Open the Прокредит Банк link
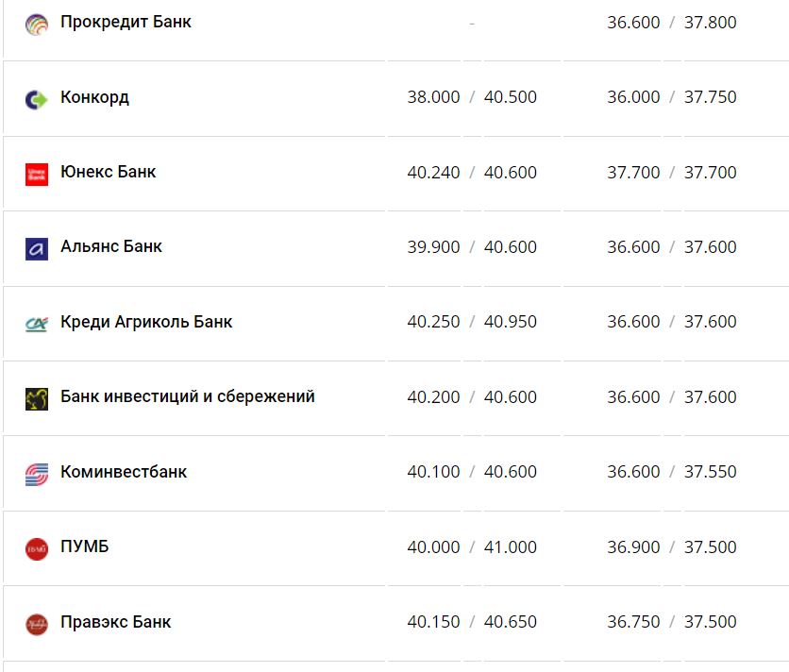This screenshot has height=672, width=789. [x=126, y=22]
